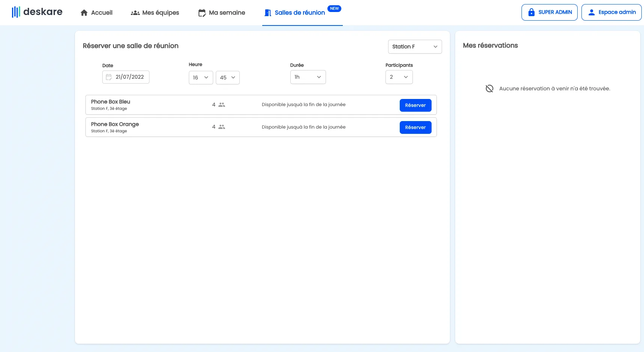Click the deskare logo
This screenshot has width=644, height=352.
pyautogui.click(x=37, y=12)
